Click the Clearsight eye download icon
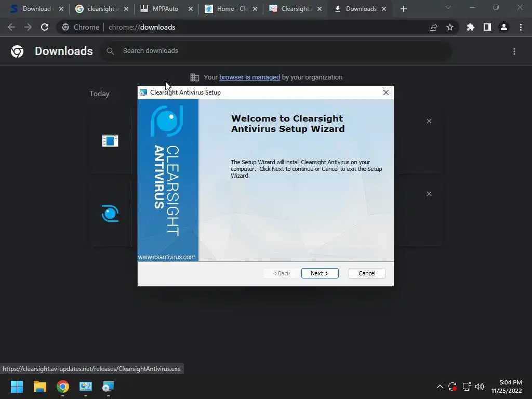Viewport: 532px width, 399px height. coord(110,214)
